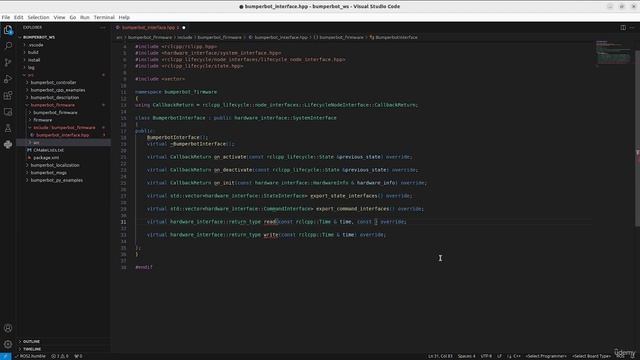Click the BumperbotInterface breadcrumb symbol
This screenshot has width=640, height=360.
point(396,37)
